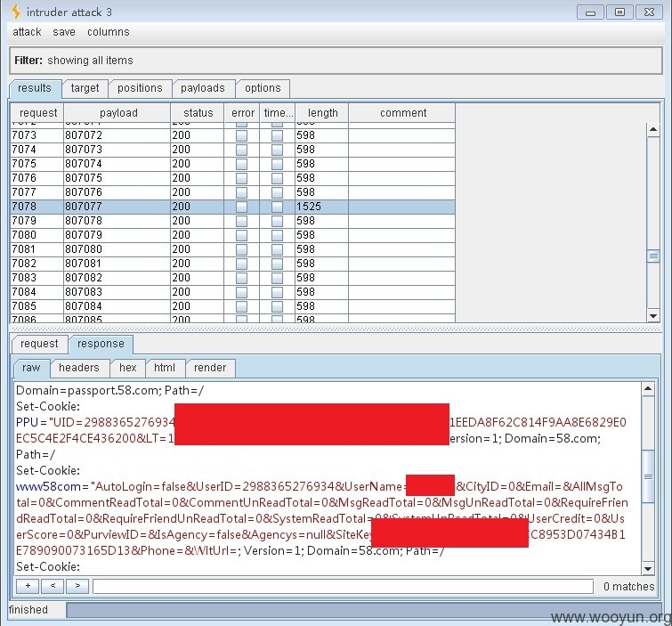The width and height of the screenshot is (672, 626).
Task: Click the previous match arrow button
Action: [x=53, y=586]
